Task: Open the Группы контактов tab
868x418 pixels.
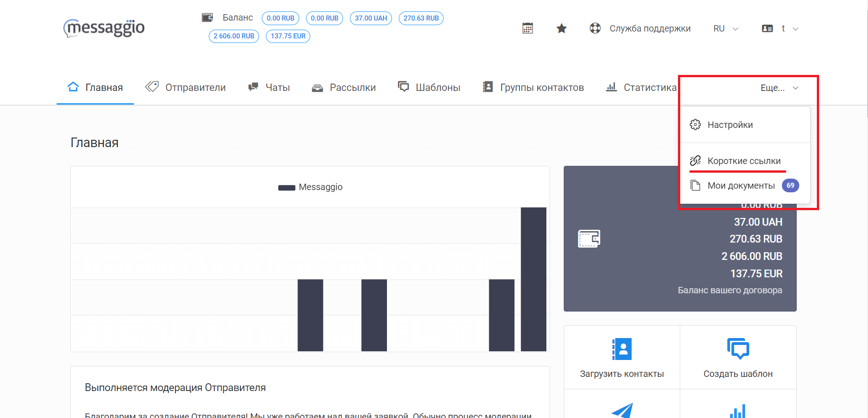Action: [x=533, y=87]
